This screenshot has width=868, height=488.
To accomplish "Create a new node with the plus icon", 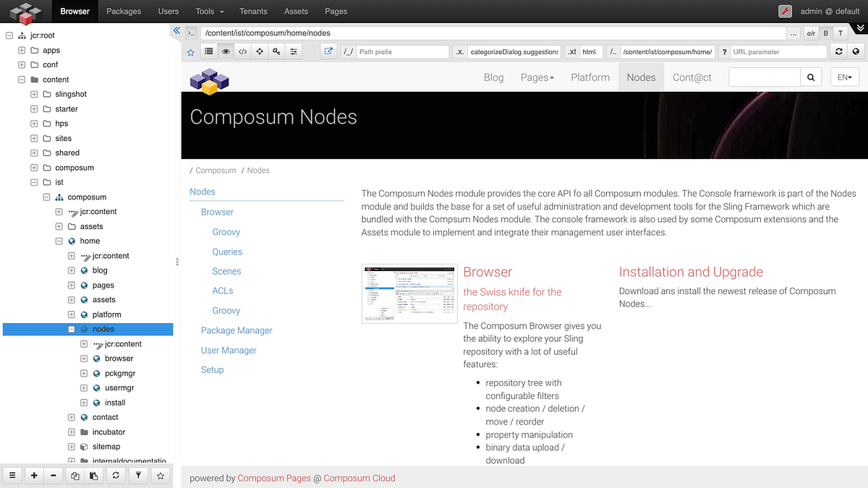I will (x=34, y=475).
